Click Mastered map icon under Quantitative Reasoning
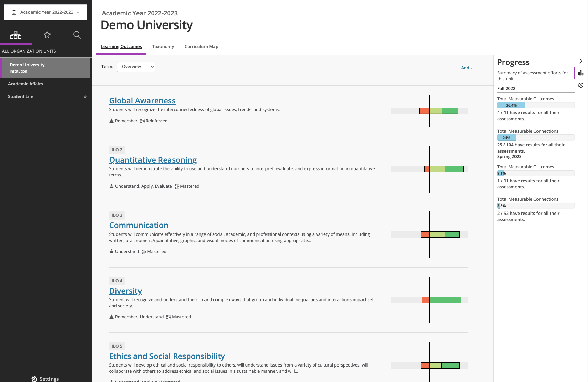The width and height of the screenshot is (588, 382). point(177,186)
